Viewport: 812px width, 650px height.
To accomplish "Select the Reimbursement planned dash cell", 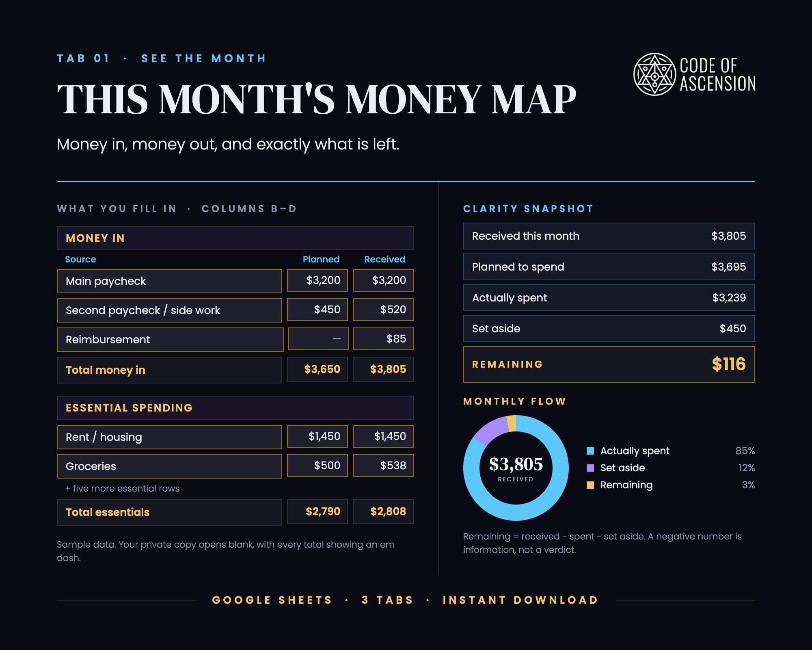I will coord(318,339).
